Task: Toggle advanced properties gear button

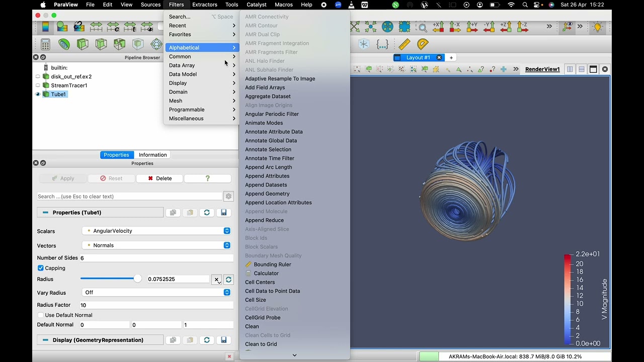Action: point(228,197)
